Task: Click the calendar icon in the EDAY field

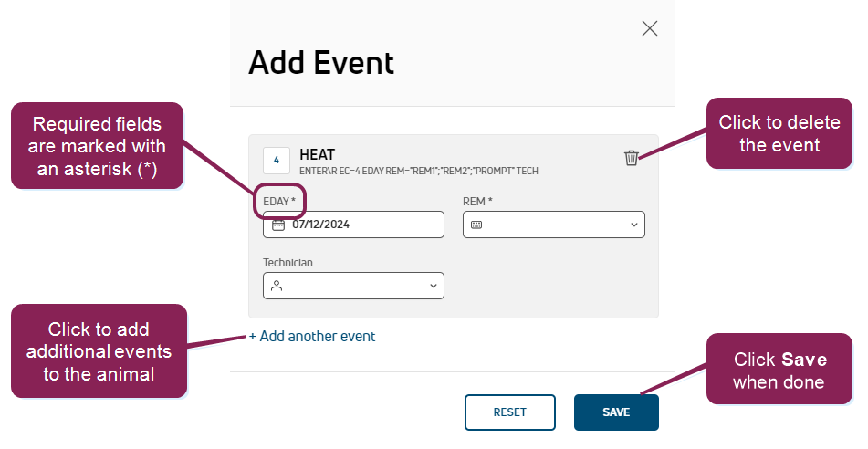Action: tap(278, 224)
